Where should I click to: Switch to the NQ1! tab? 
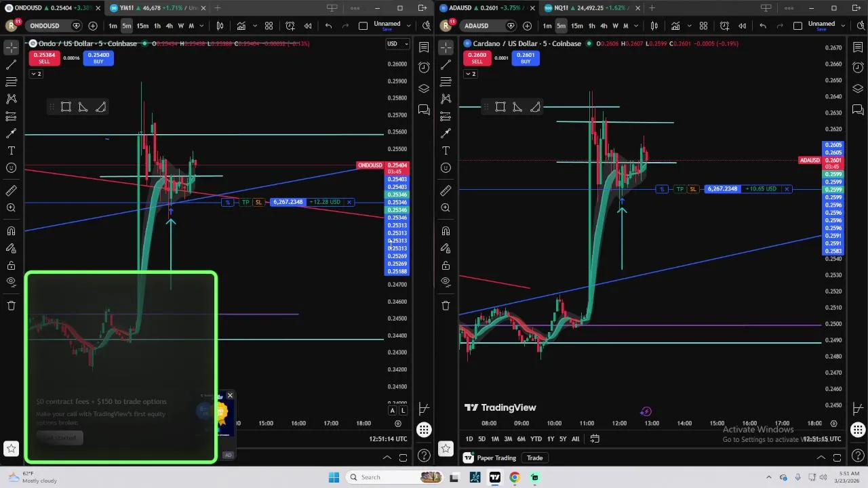pos(591,8)
